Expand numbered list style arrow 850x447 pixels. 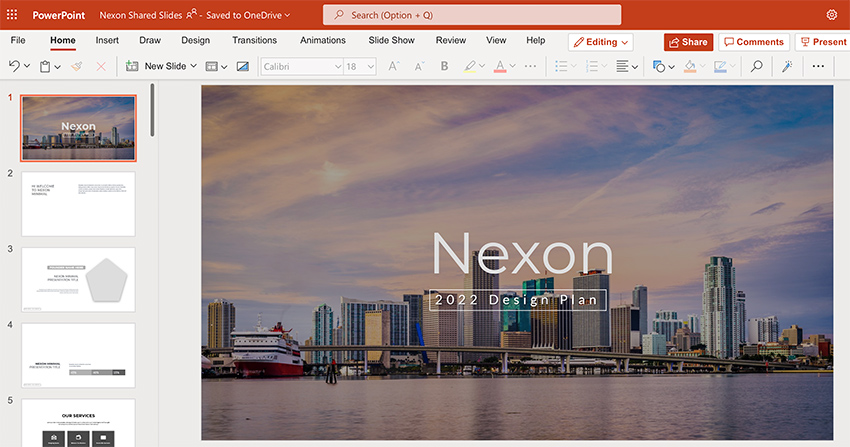point(604,66)
